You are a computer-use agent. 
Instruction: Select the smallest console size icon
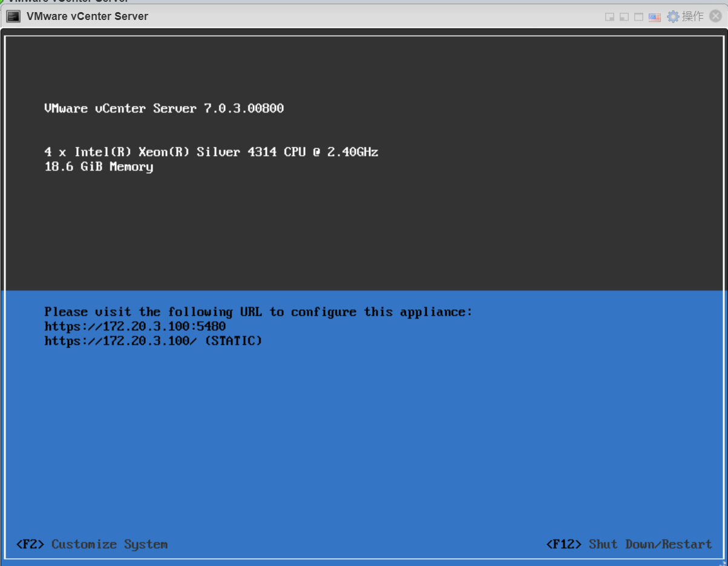610,17
